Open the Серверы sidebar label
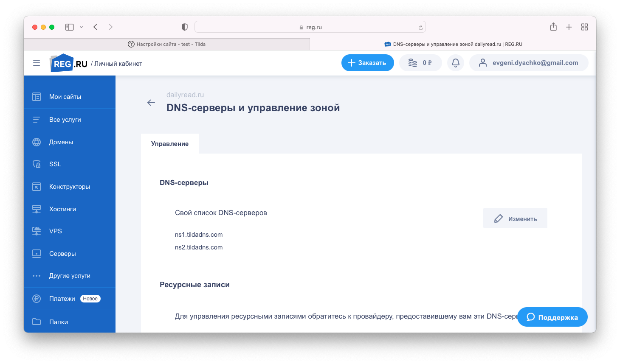Screen dimensions: 620x364 click(62, 254)
